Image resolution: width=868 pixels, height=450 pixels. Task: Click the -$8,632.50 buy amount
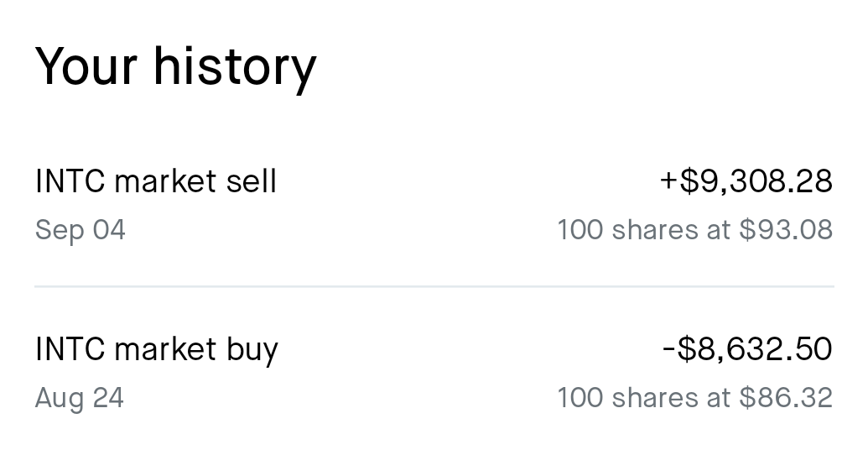pos(747,348)
